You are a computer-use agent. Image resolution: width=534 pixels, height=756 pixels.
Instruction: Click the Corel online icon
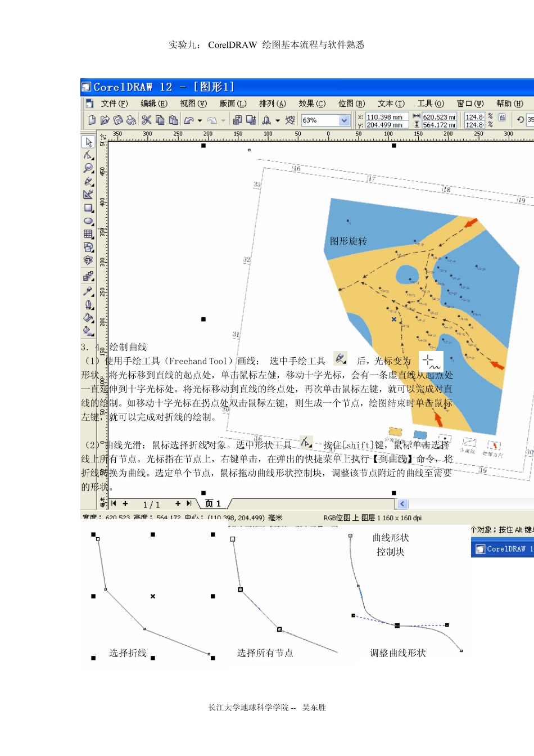pyautogui.click(x=290, y=120)
